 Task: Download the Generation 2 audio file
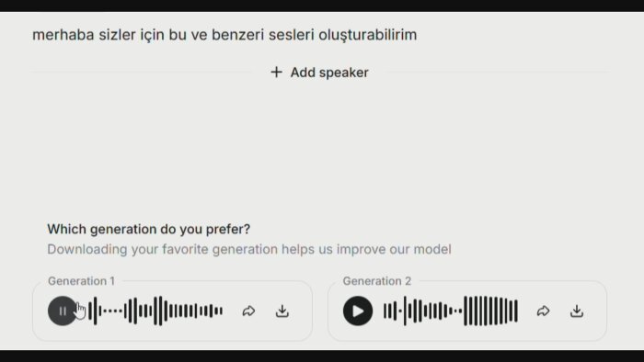pyautogui.click(x=577, y=311)
